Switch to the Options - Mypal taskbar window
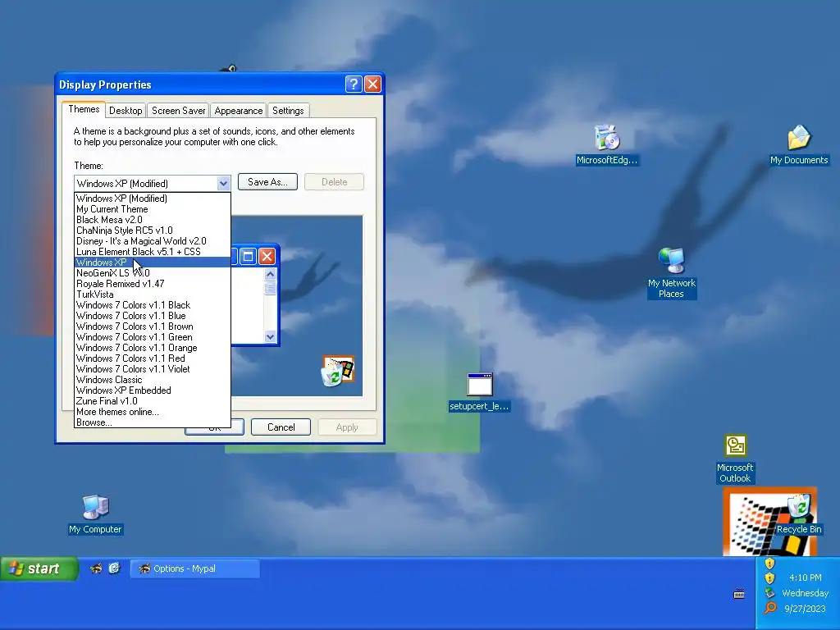840x630 pixels. point(195,568)
